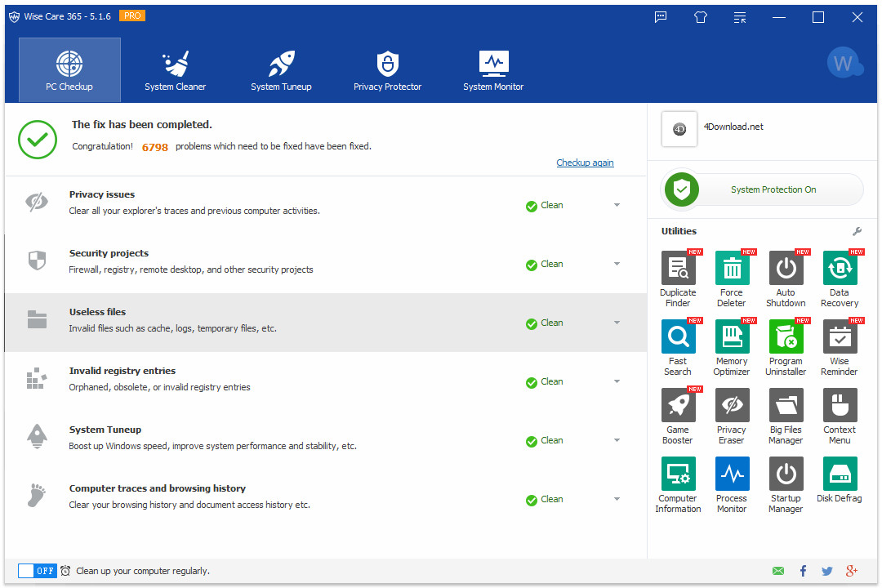Image resolution: width=882 pixels, height=588 pixels.
Task: Open the Fast Search utility
Action: [678, 337]
